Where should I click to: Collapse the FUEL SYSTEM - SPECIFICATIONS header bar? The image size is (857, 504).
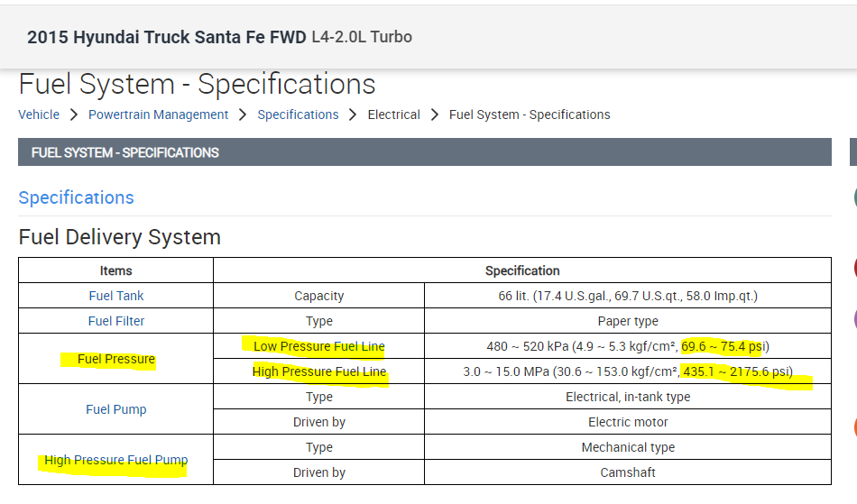[424, 152]
